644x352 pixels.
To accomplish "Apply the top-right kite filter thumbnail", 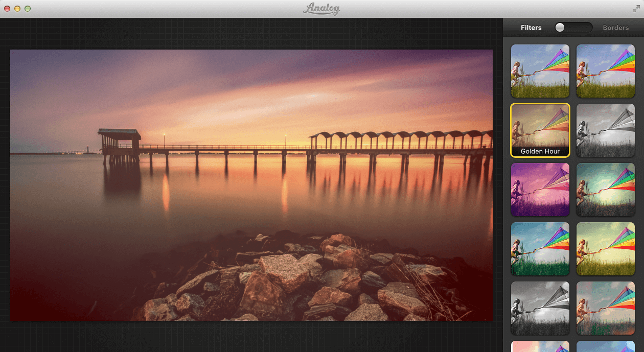I will 606,71.
